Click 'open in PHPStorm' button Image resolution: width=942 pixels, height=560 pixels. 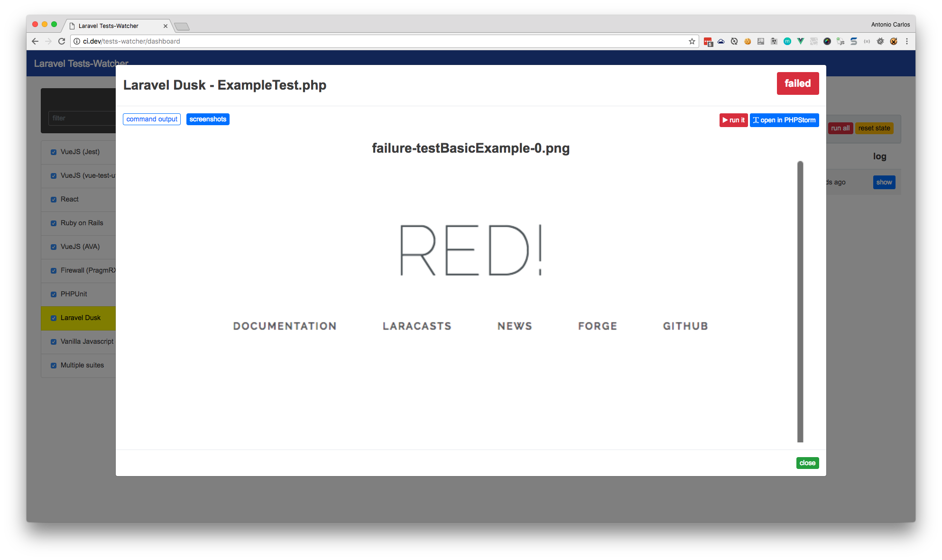pos(784,120)
